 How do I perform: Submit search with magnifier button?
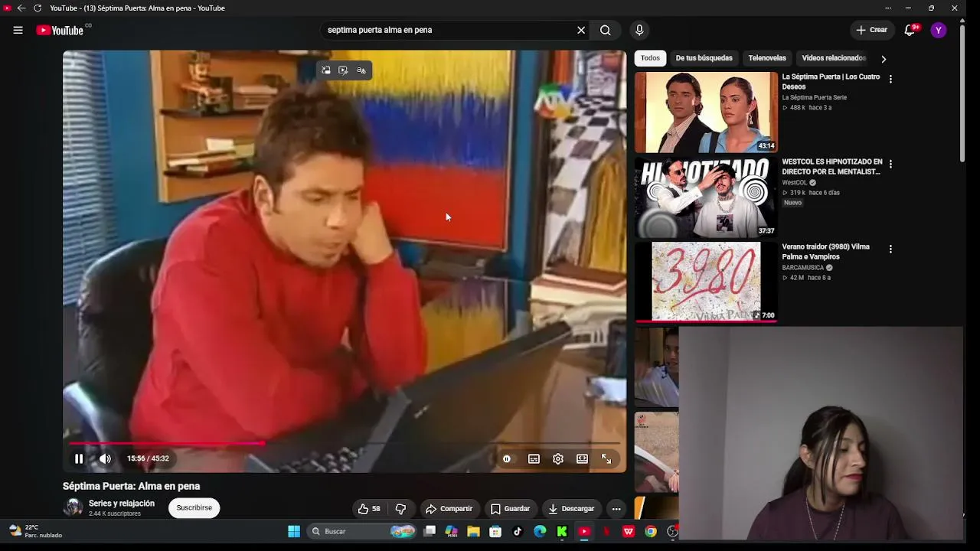pyautogui.click(x=606, y=30)
